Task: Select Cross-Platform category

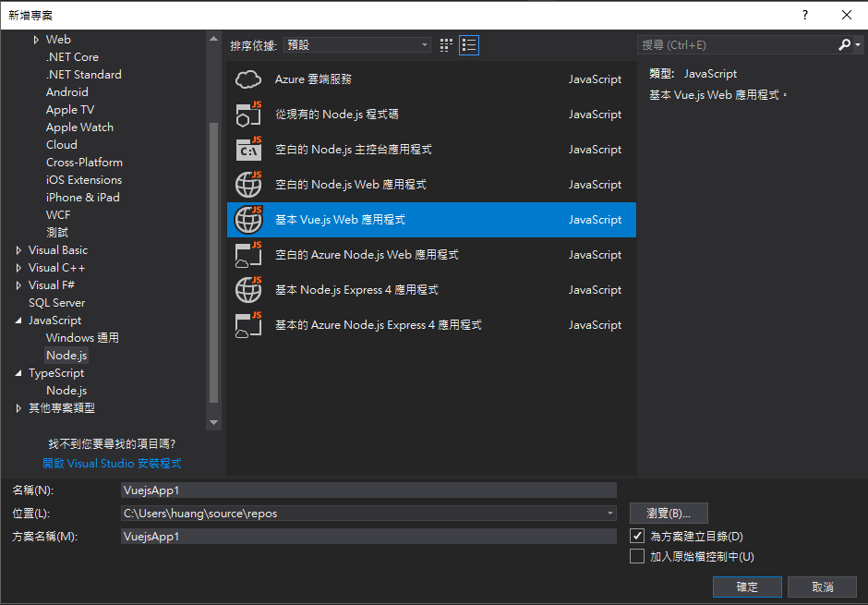Action: [x=84, y=163]
